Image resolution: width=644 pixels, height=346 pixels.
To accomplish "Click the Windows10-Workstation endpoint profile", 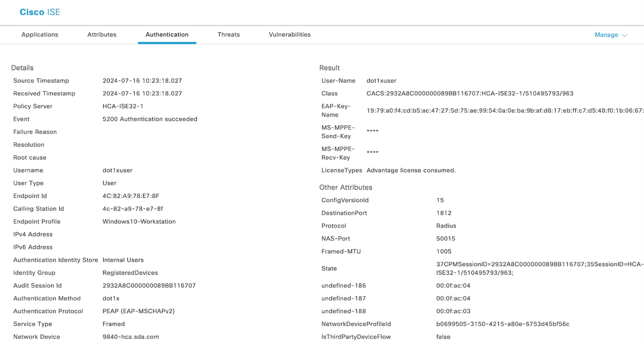I will click(x=139, y=222).
